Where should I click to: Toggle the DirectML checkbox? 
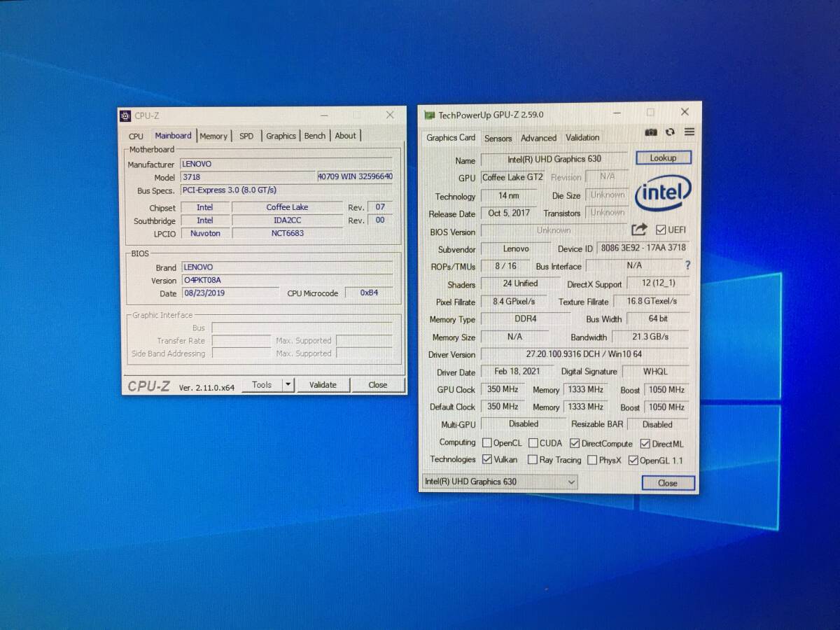pos(645,443)
